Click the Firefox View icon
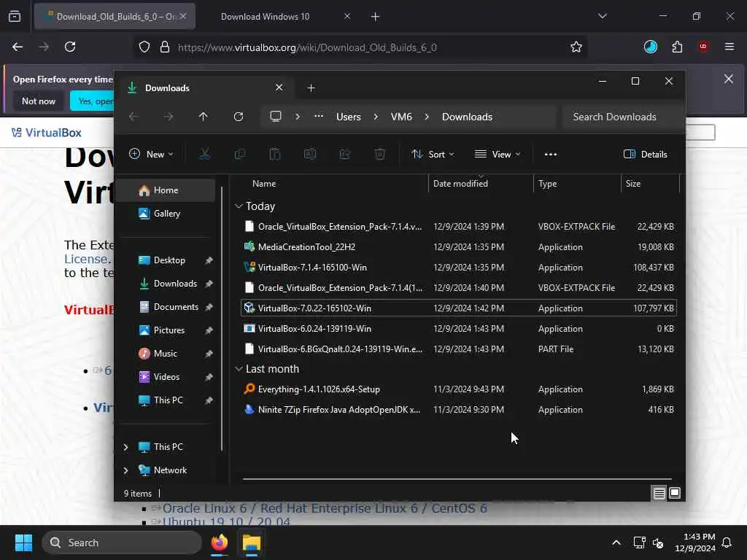This screenshot has width=747, height=560. (x=15, y=17)
